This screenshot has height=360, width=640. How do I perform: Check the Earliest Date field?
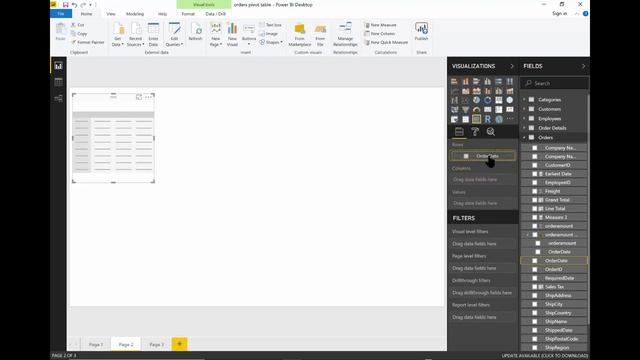point(535,174)
